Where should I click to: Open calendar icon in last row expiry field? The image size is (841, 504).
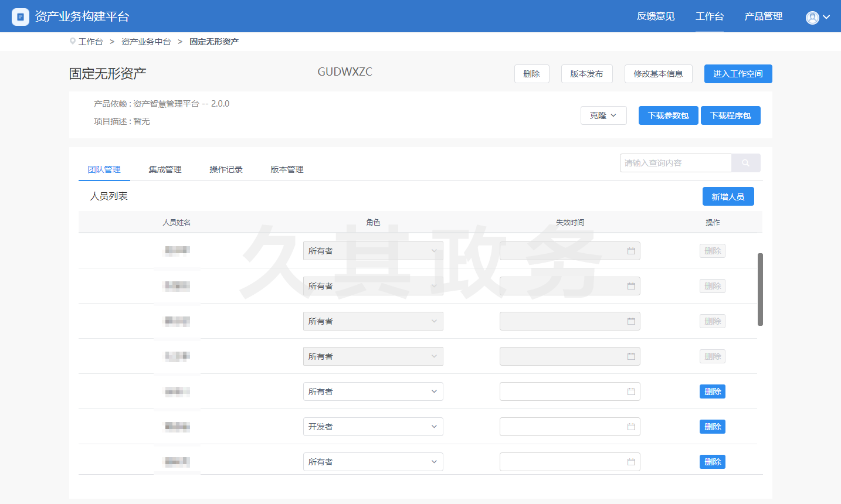pyautogui.click(x=631, y=462)
